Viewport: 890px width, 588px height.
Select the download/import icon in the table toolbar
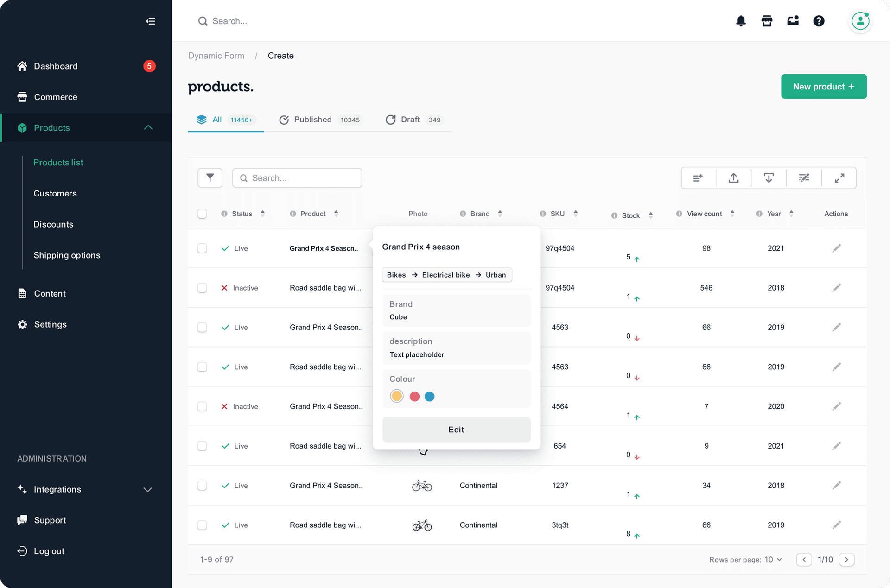coord(769,177)
